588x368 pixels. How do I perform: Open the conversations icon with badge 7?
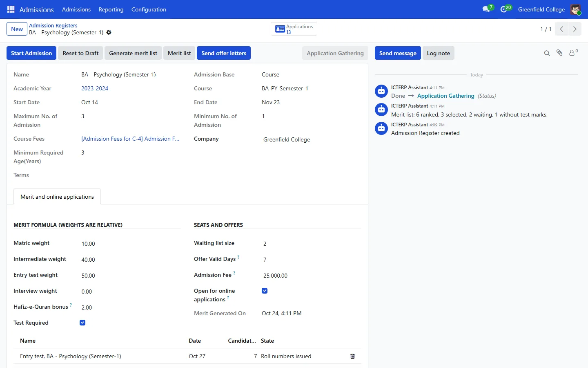[x=488, y=9]
